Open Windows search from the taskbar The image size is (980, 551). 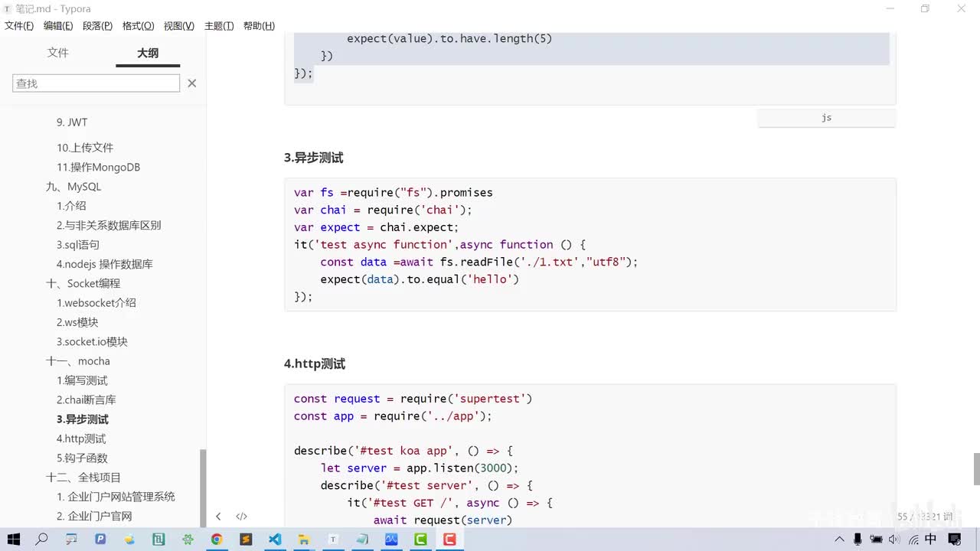42,540
